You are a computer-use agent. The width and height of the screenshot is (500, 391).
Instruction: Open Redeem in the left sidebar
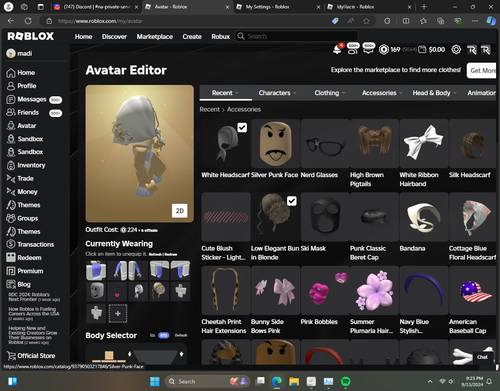click(24, 258)
